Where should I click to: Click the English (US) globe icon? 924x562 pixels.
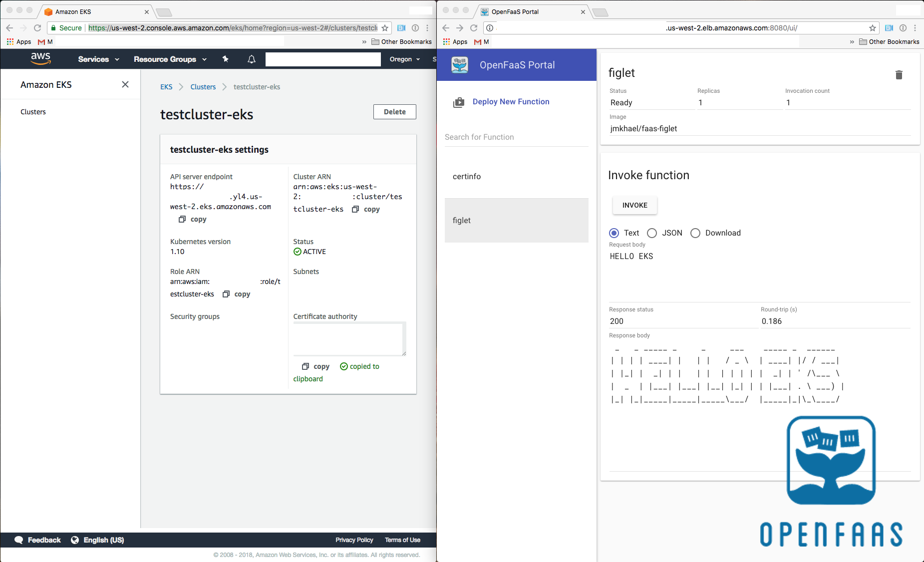click(75, 540)
